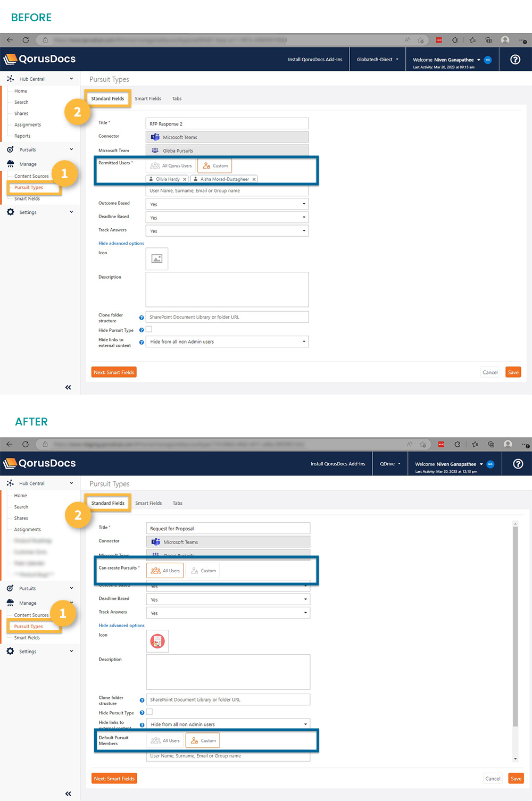Choose Custom option under Default Pursuit Members
This screenshot has width=532, height=801.
203,740
